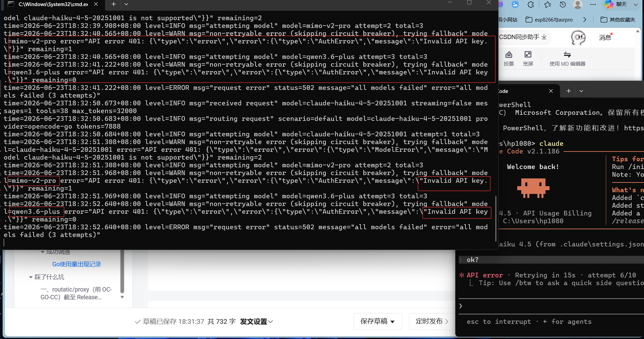Click the 'Welcome back!' text in Claude Code
Screen dimensions: 644x339
(533, 167)
